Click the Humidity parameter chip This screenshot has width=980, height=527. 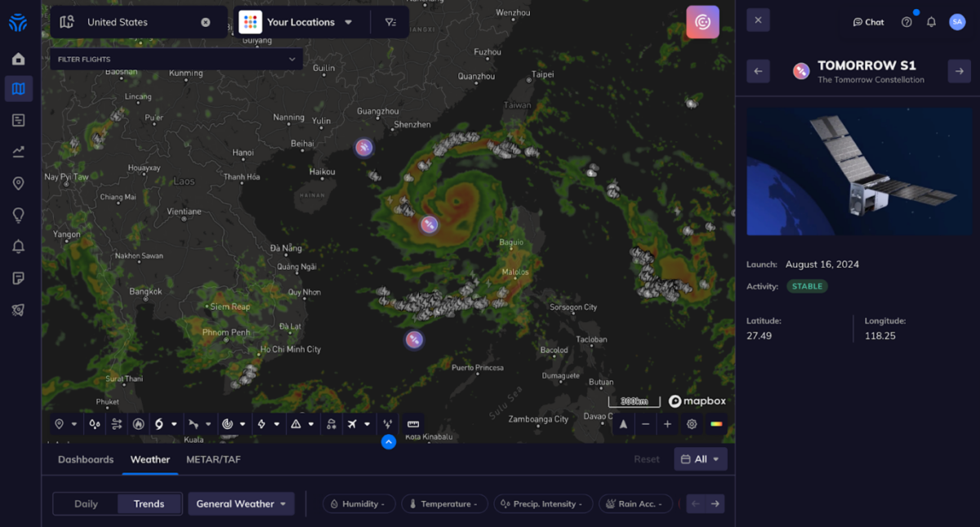[x=359, y=504]
